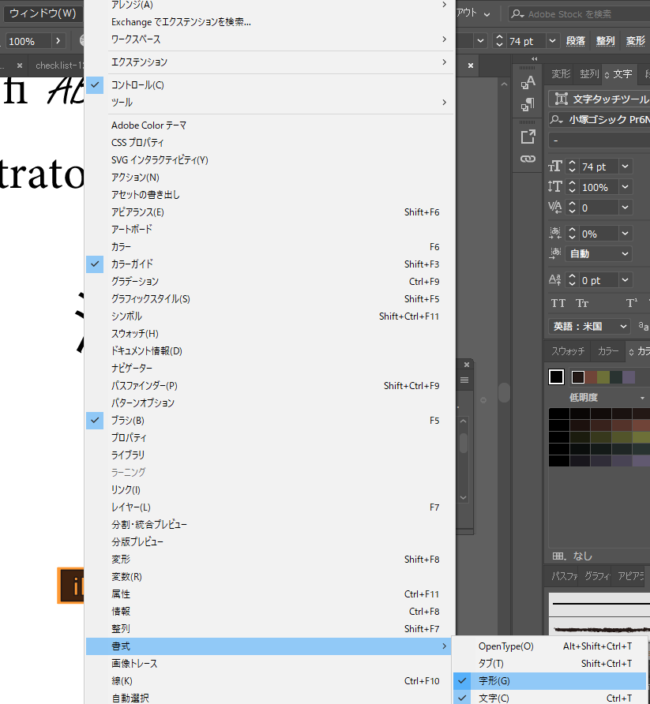Open the Links panel chain icon
The image size is (650, 704).
click(528, 158)
